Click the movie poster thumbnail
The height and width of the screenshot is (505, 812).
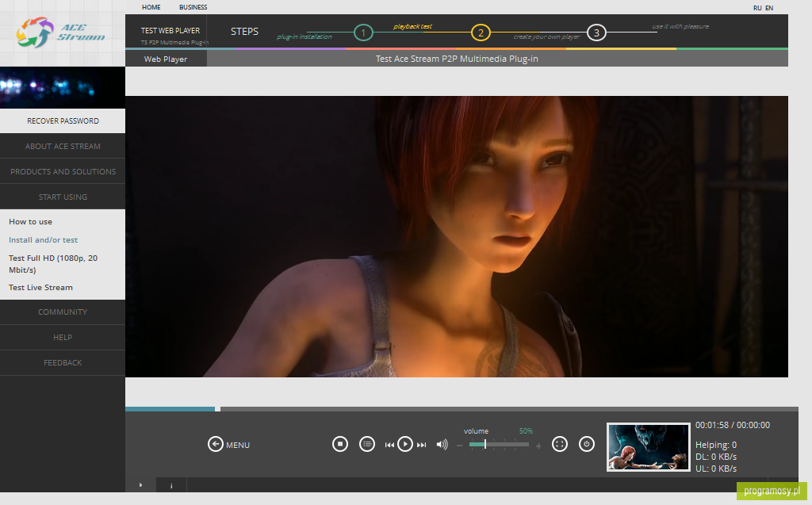[649, 447]
